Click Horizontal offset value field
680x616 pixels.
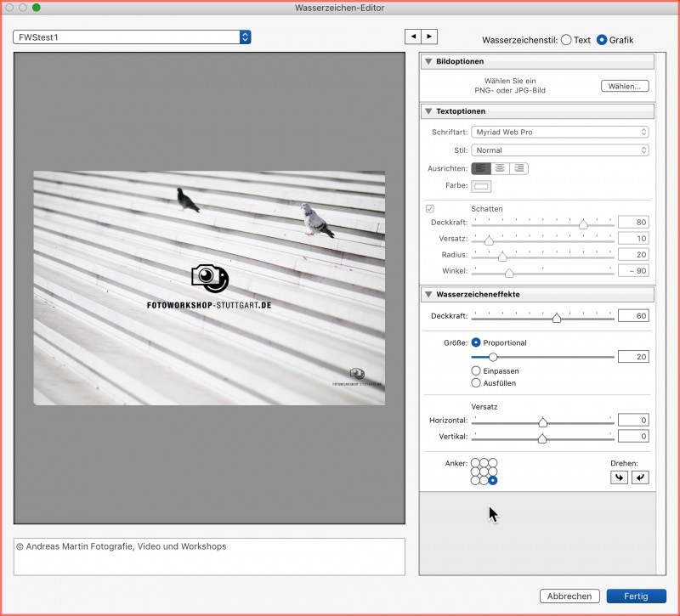pyautogui.click(x=633, y=420)
